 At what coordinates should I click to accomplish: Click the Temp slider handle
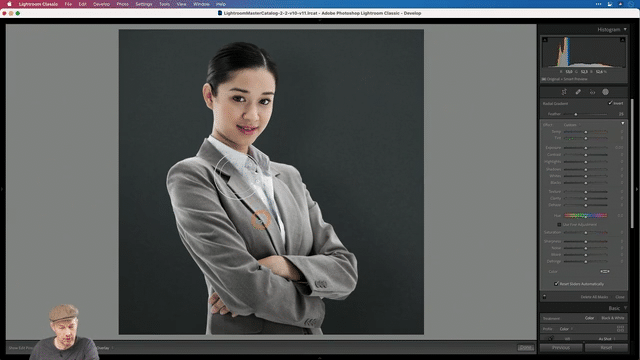click(x=586, y=132)
